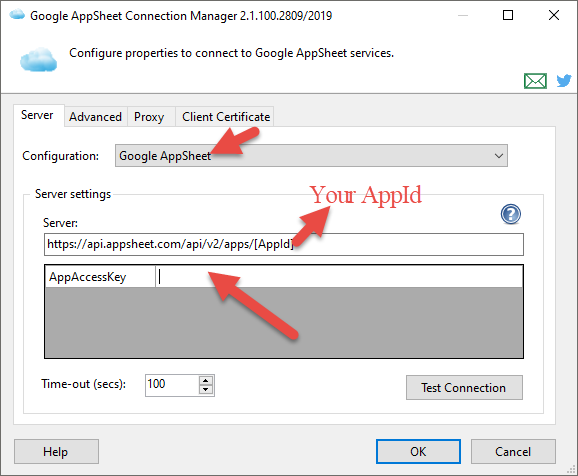
Task: Minimize the Connection Manager window
Action: click(463, 15)
